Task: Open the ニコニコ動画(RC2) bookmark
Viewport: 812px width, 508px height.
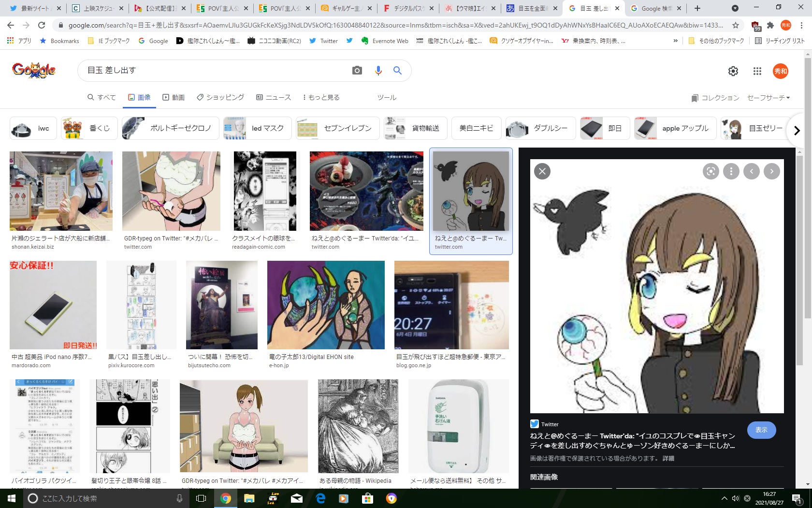Action: pos(274,41)
